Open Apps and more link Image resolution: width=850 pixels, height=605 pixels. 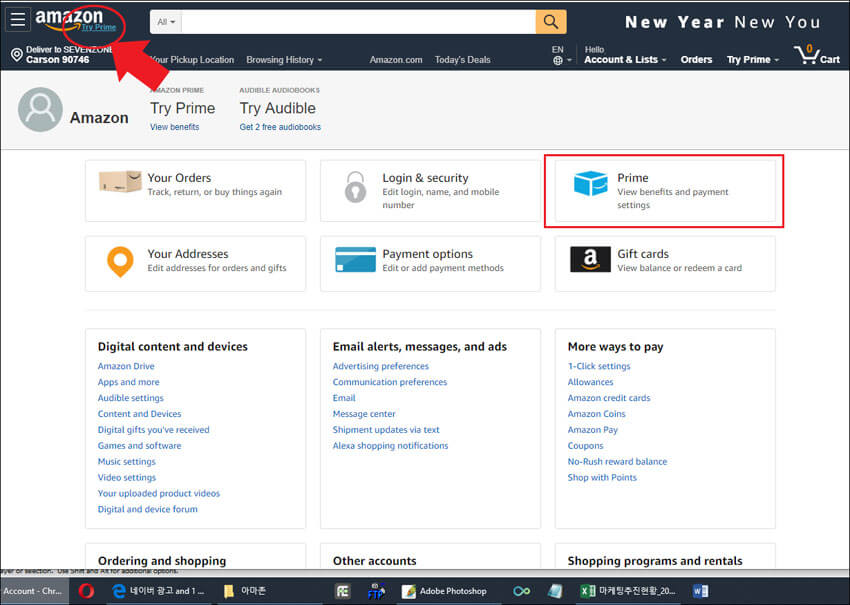pyautogui.click(x=128, y=382)
